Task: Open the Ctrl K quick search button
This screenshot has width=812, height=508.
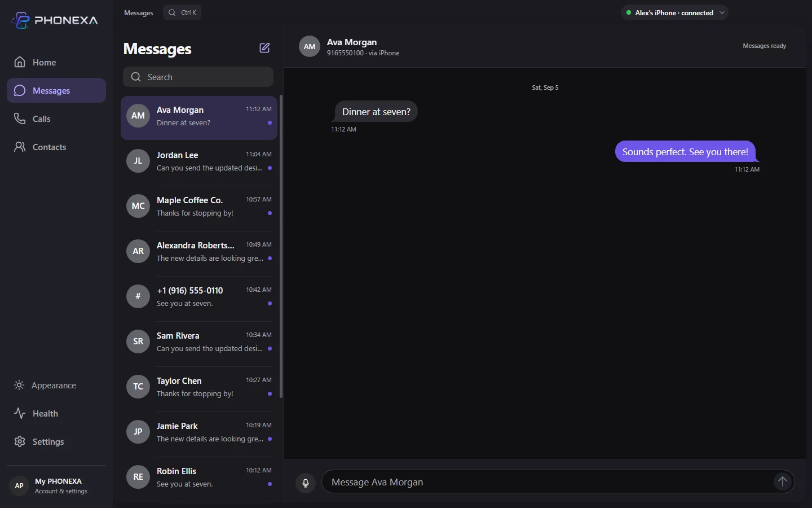Action: pos(182,12)
